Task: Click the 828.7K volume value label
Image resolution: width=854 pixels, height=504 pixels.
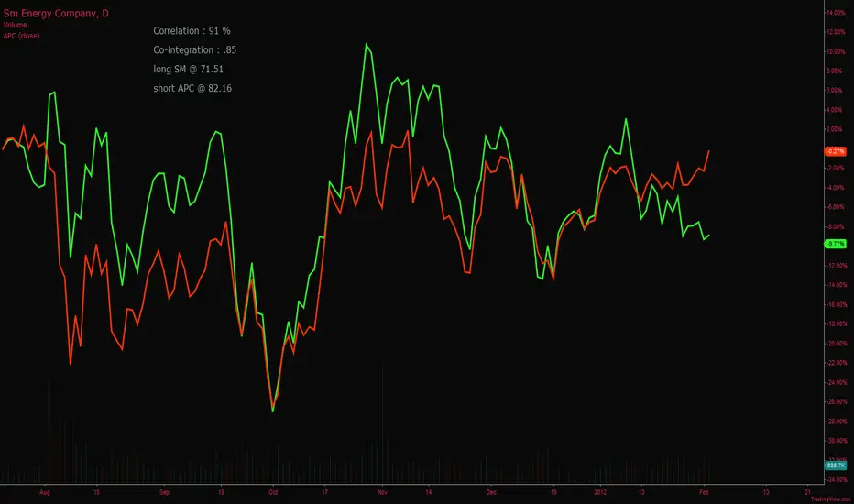Action: pos(836,466)
